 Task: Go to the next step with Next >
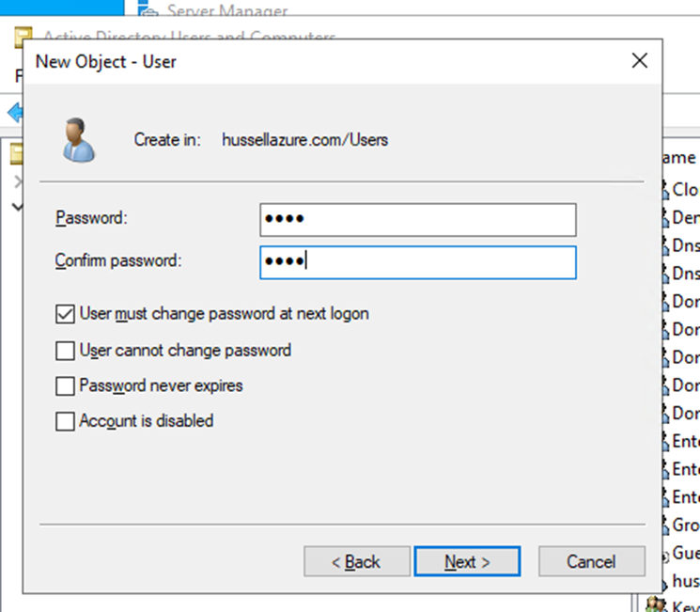(x=467, y=561)
